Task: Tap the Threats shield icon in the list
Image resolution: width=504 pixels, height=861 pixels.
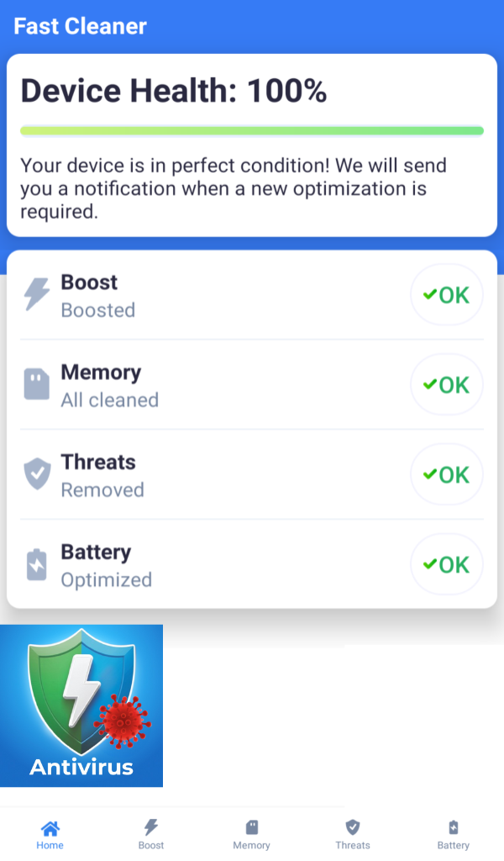Action: coord(36,474)
